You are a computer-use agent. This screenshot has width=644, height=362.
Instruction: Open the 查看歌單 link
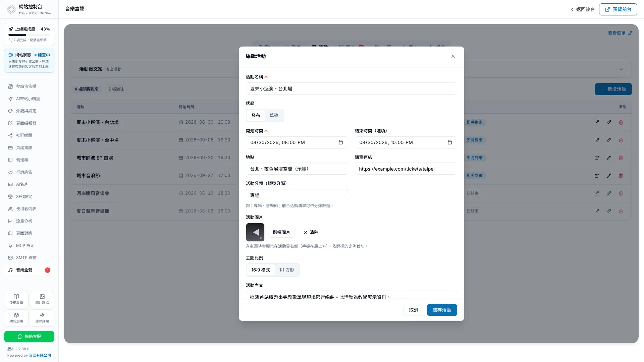click(x=620, y=33)
